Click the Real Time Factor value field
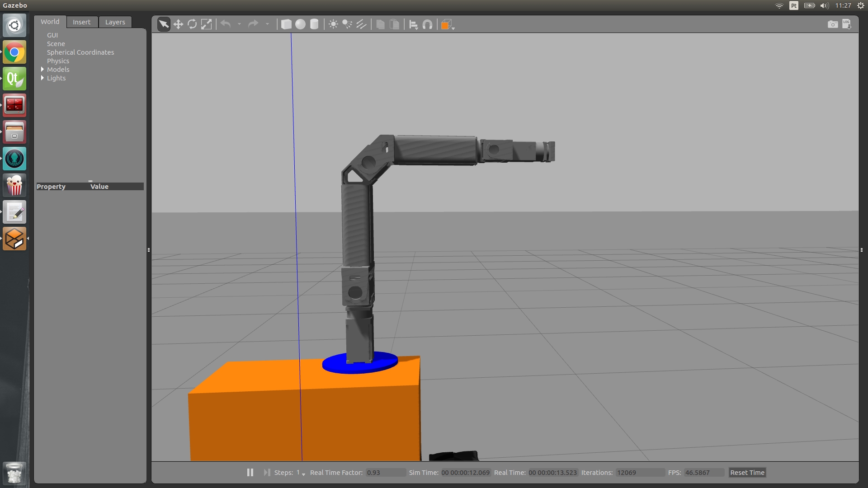Screen dimensions: 868x488 [x=386, y=473]
